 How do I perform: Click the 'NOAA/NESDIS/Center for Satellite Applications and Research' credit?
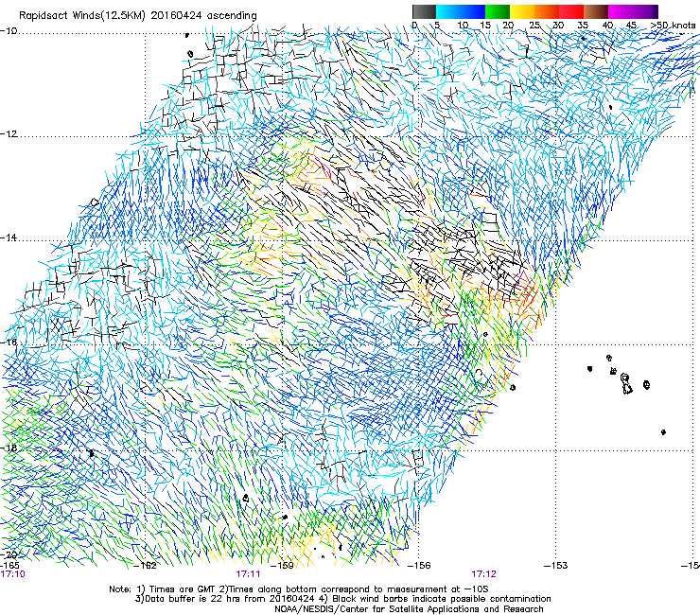[x=409, y=609]
